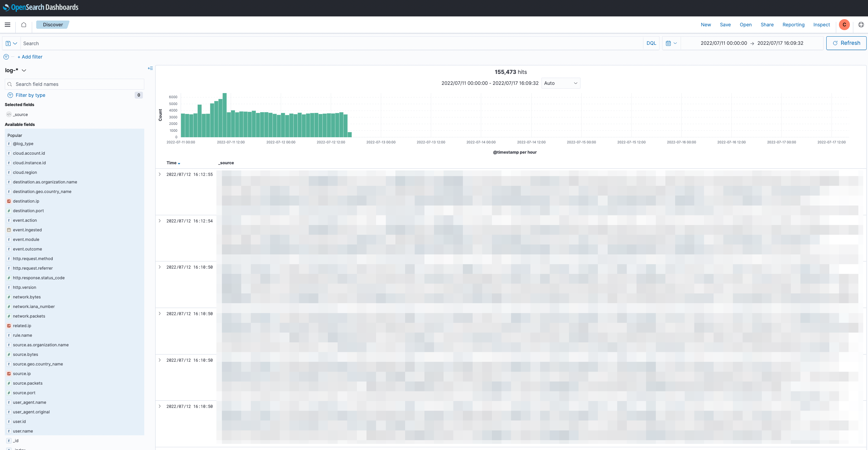Image resolution: width=868 pixels, height=450 pixels.
Task: Select the rule.name field
Action: [x=23, y=335]
